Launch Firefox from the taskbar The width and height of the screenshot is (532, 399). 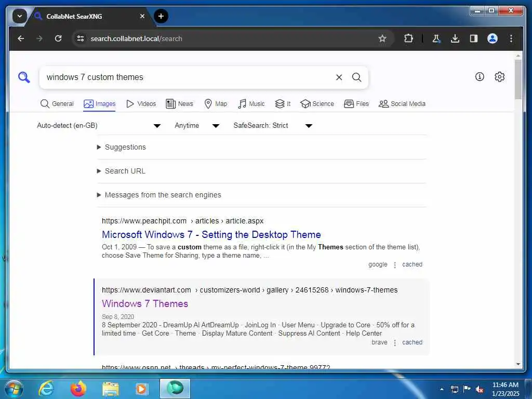pyautogui.click(x=78, y=389)
